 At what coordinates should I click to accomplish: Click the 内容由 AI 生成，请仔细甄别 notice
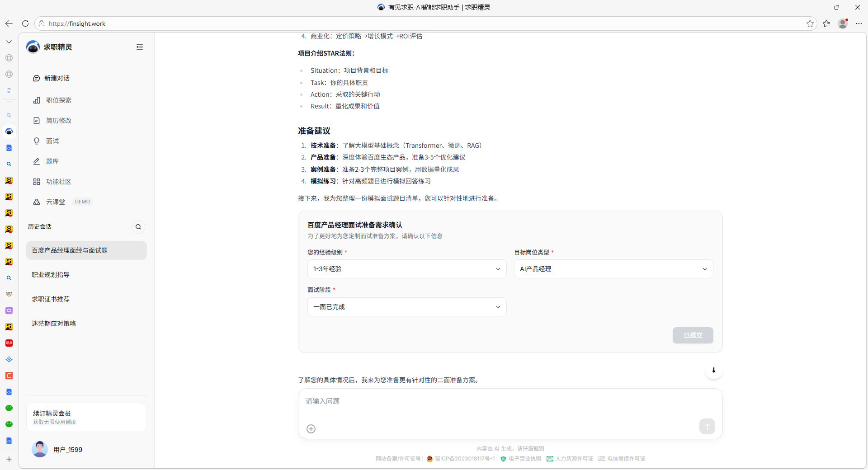tap(510, 449)
